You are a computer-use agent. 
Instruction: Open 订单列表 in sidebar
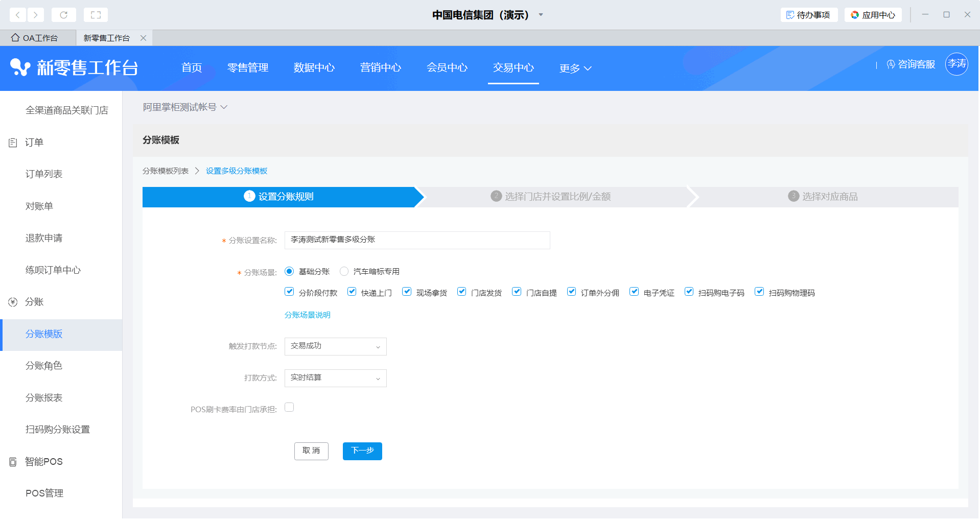(44, 174)
